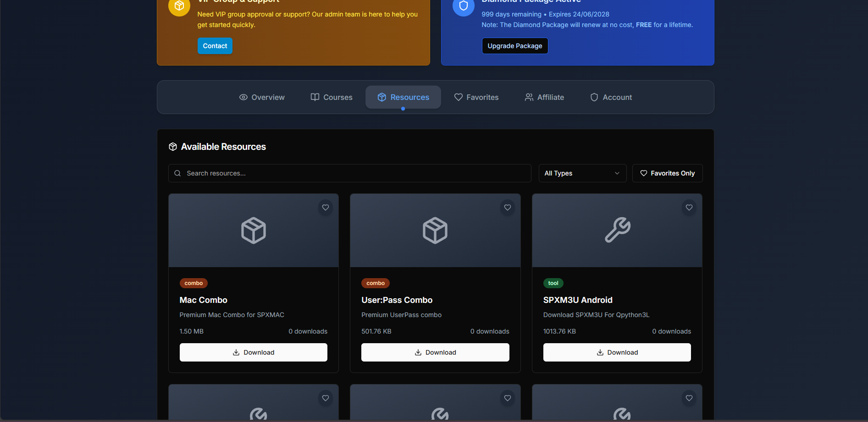Favorite the SPXM3U Android heart icon
Viewport: 868px width, 422px height.
[x=689, y=208]
